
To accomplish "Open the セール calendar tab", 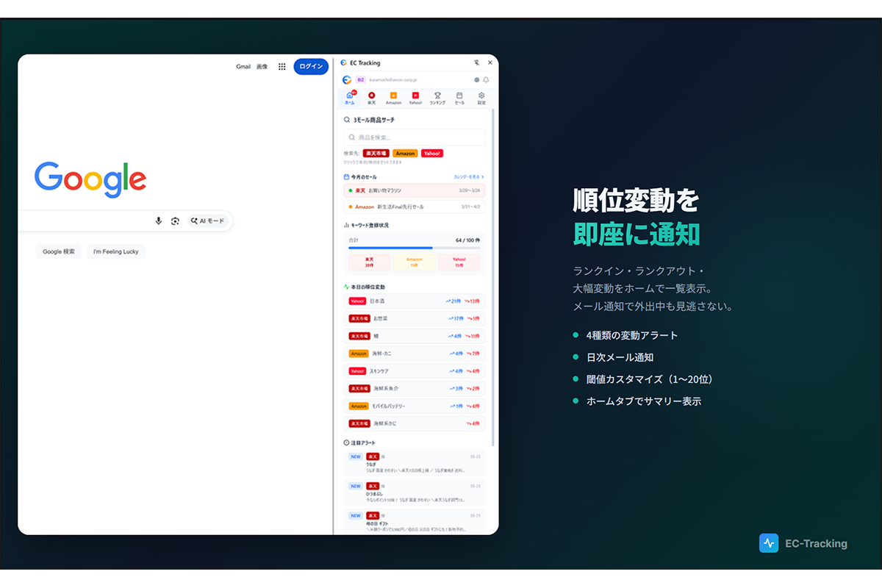I will click(459, 98).
